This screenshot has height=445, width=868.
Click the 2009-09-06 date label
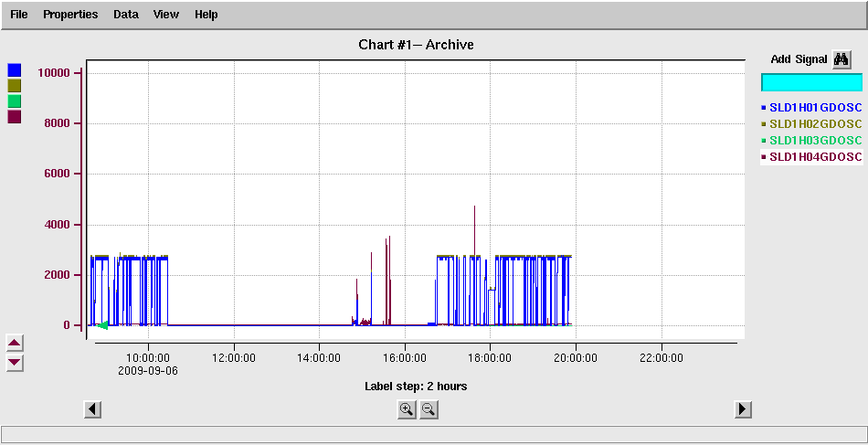pyautogui.click(x=148, y=370)
